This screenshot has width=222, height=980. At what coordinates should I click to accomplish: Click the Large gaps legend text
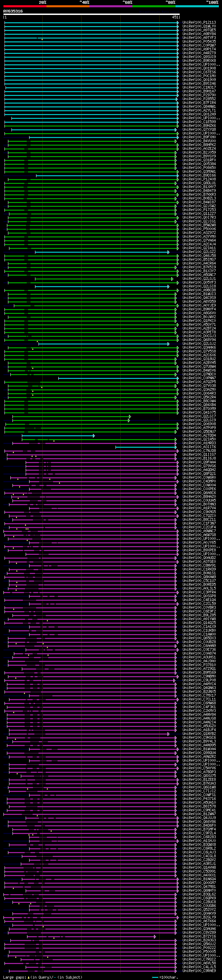click(43, 977)
